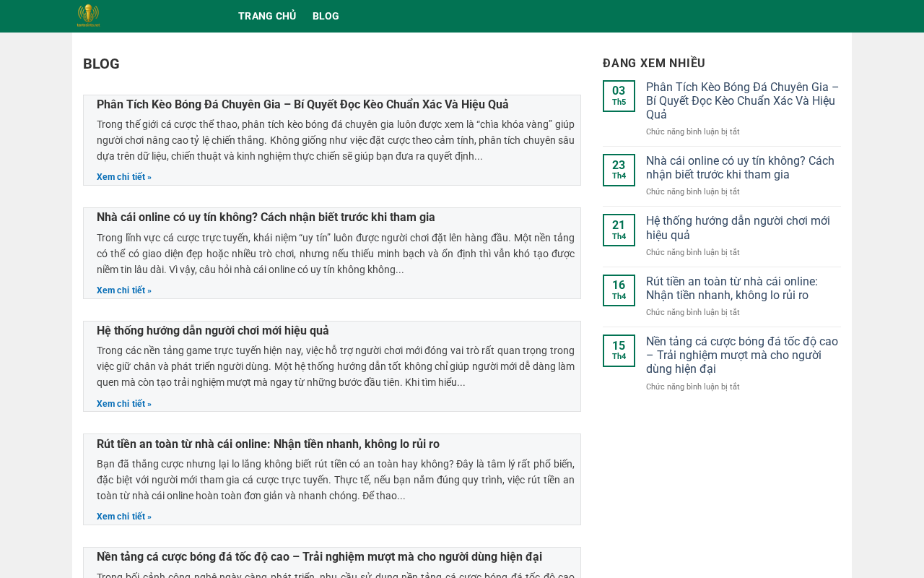Click 'Xem chi tiết' under Phân Tích Kèo post
Viewport: 924px width, 578px height.
(124, 177)
